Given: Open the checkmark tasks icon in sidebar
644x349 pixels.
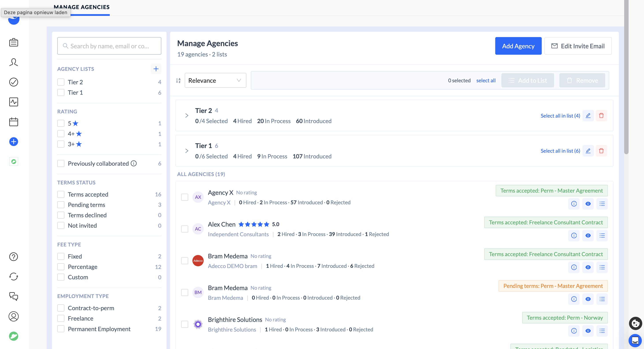Looking at the screenshot, I should click(x=13, y=82).
